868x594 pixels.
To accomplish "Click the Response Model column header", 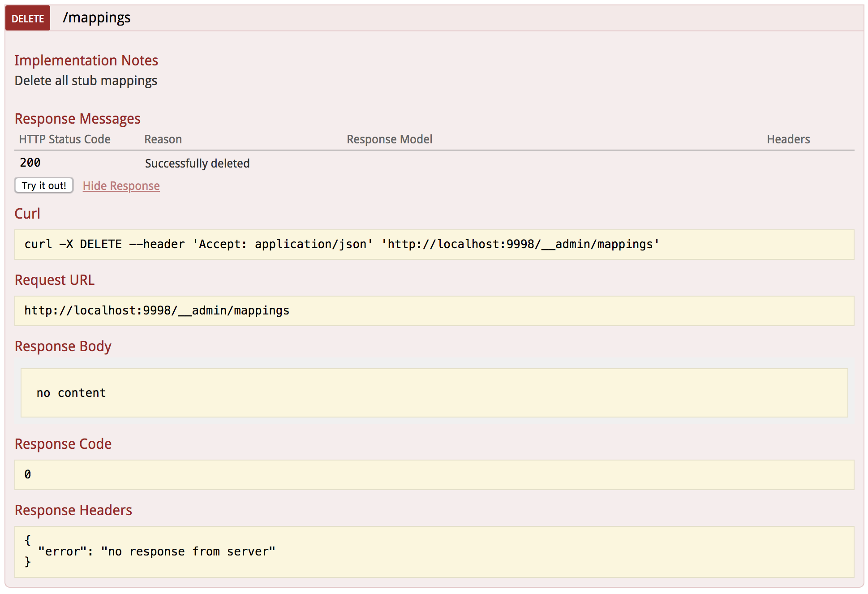I will (x=389, y=139).
